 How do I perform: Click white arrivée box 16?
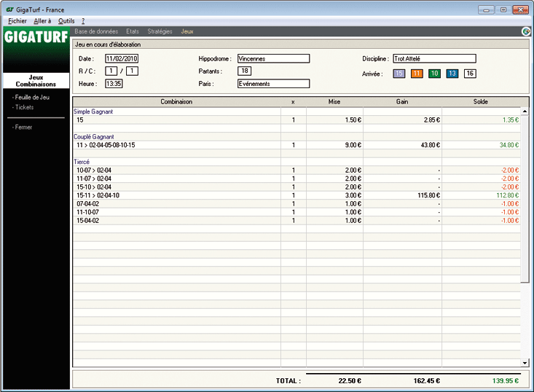[470, 74]
